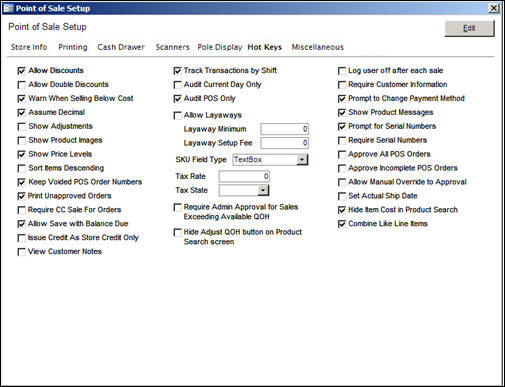
Task: Click the Layaway Minimum field
Action: point(285,129)
